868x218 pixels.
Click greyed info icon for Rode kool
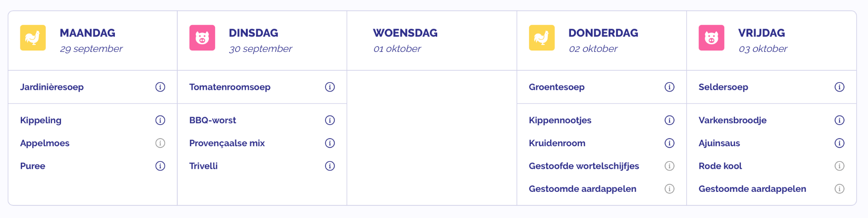tap(840, 166)
